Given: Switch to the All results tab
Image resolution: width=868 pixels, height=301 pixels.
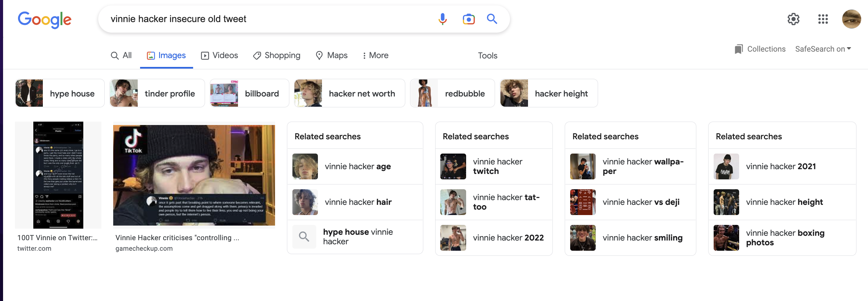Looking at the screenshot, I should point(121,55).
